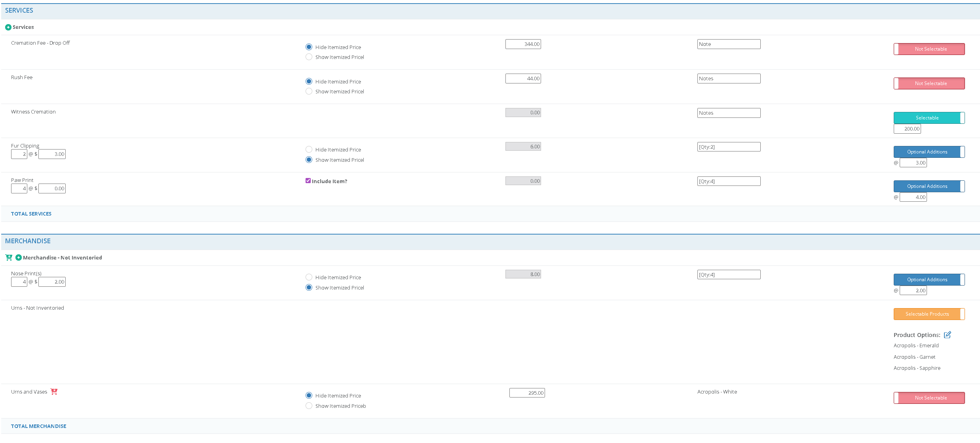Screen dimensions: 980x443
Task: Select Hide Itemized Price for Fur Clipping
Action: (309, 150)
